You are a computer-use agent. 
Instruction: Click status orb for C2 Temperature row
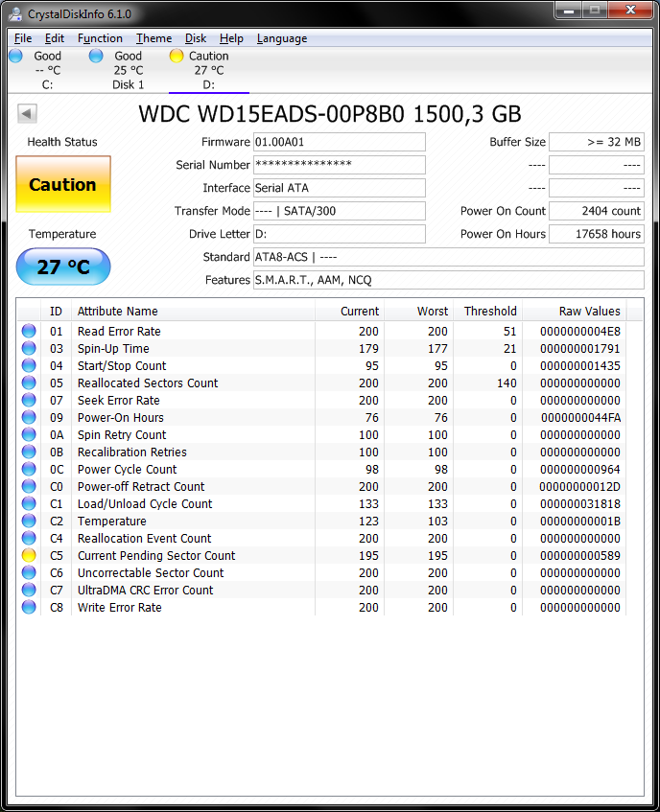click(29, 521)
